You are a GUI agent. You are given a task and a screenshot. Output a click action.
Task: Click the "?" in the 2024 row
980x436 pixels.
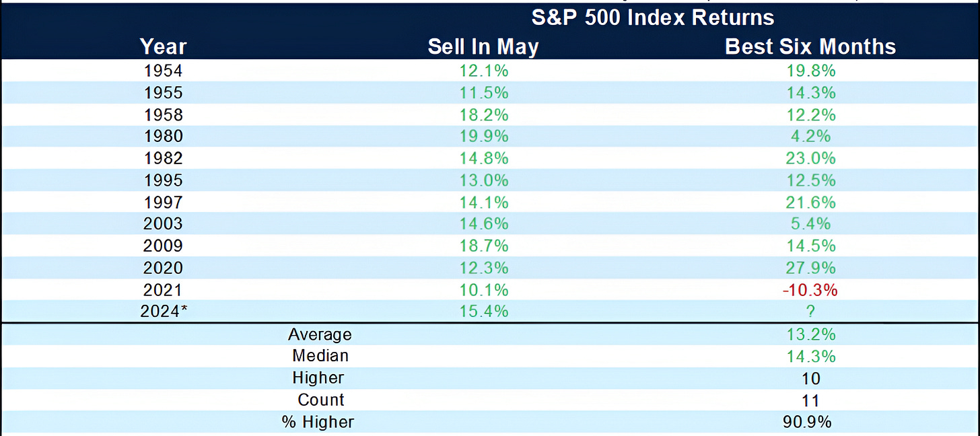[x=811, y=312]
